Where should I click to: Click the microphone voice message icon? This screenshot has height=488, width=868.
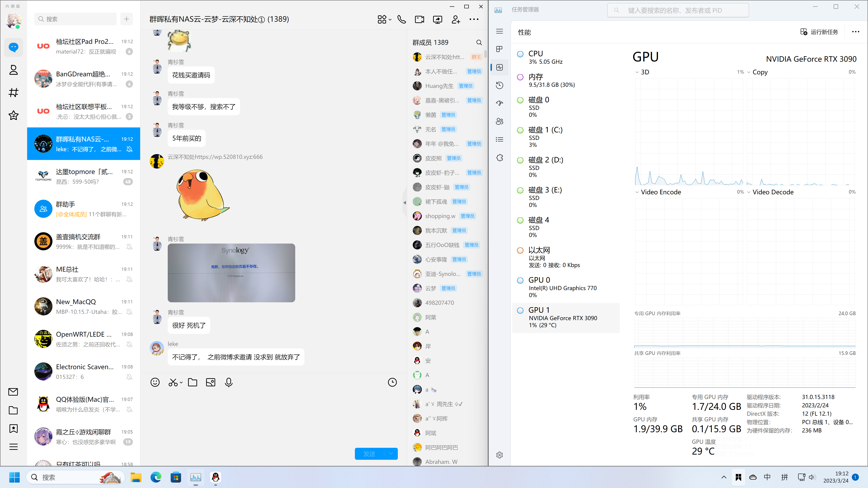[229, 382]
